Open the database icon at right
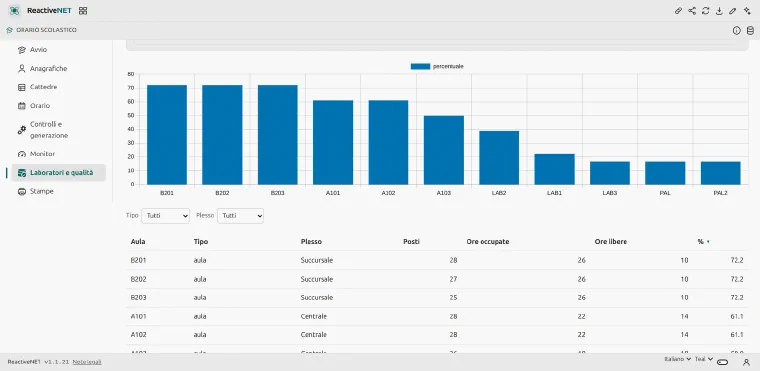The height and width of the screenshot is (371, 760). coord(750,31)
